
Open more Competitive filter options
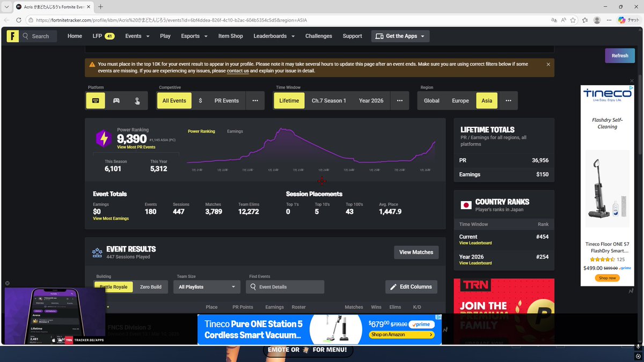pyautogui.click(x=255, y=100)
